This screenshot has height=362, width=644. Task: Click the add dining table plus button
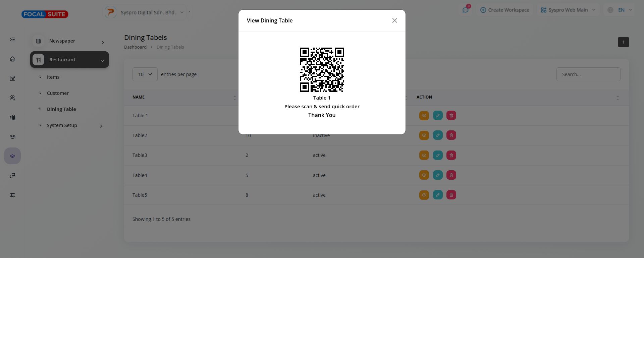coord(623,42)
